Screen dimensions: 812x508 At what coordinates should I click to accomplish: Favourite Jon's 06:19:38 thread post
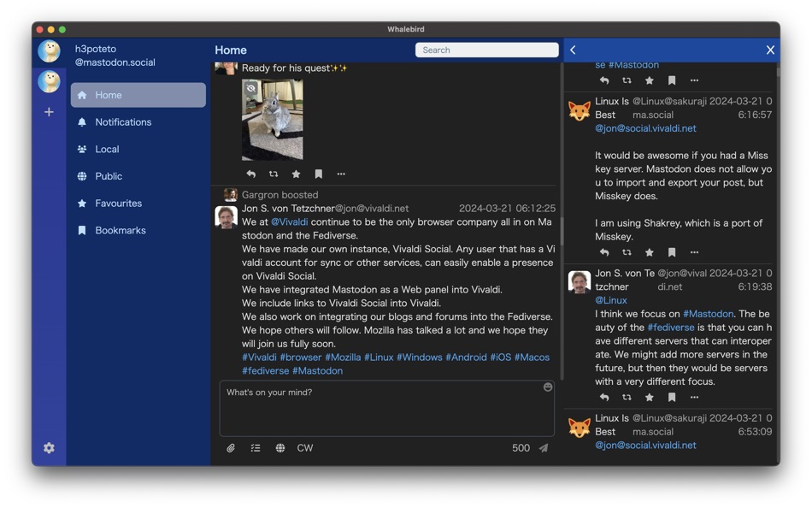(649, 398)
